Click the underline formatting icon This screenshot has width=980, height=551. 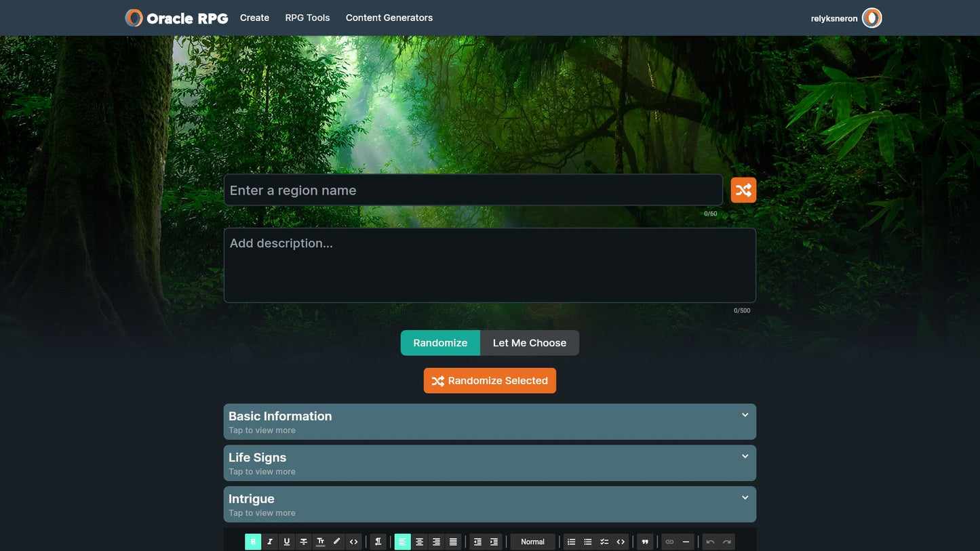click(286, 542)
